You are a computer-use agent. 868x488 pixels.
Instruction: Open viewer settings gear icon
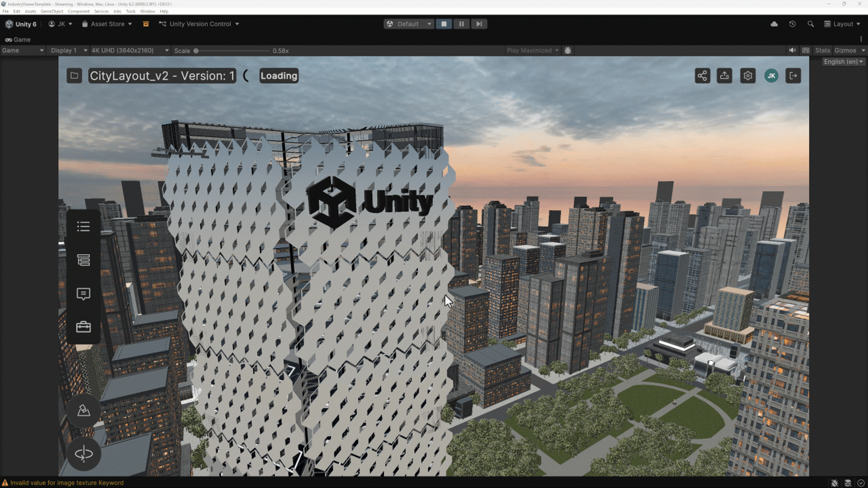748,76
